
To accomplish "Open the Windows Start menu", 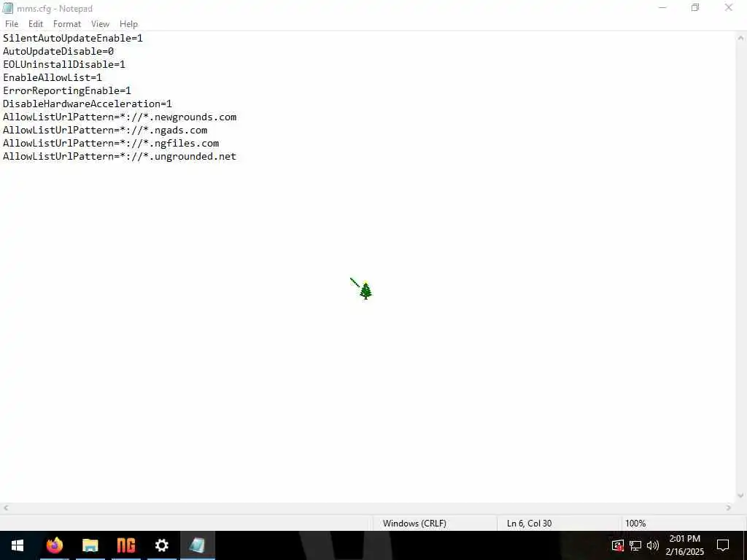I will (18, 545).
